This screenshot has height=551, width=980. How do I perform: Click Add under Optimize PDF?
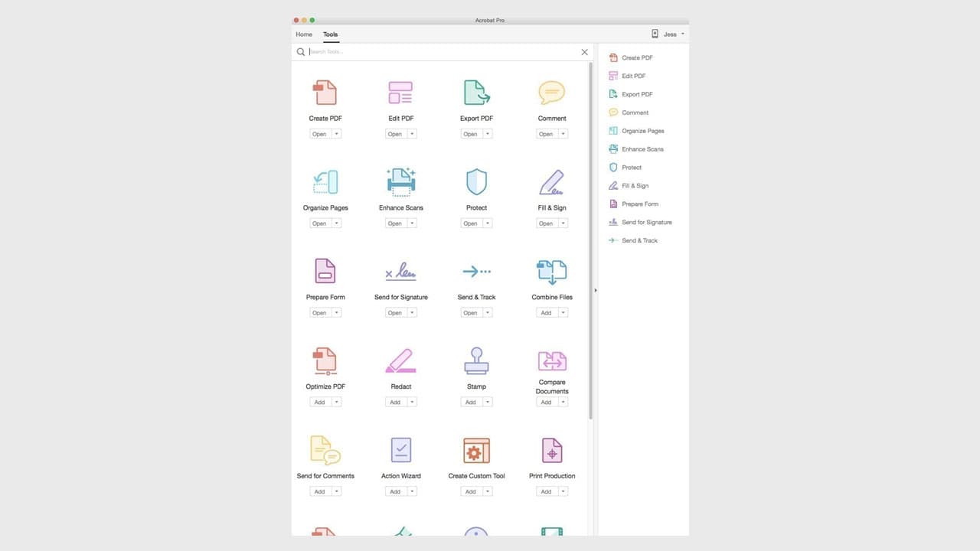click(321, 402)
